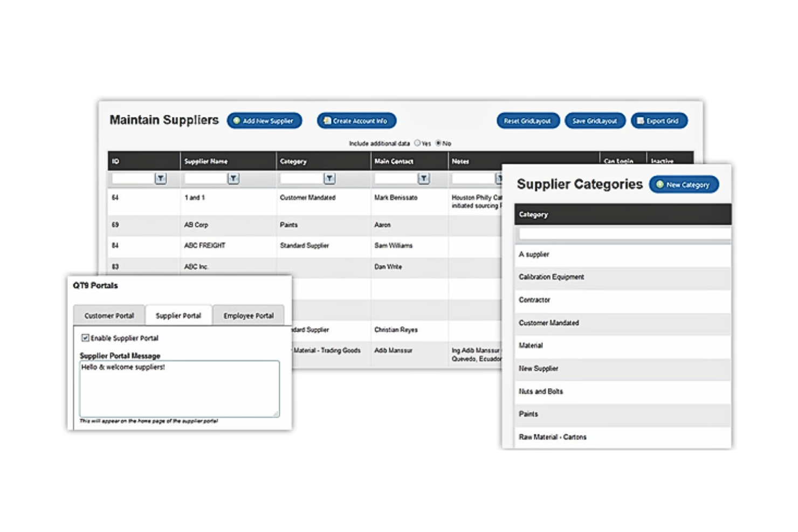798x532 pixels.
Task: Select the No radio for additional data
Action: [439, 143]
